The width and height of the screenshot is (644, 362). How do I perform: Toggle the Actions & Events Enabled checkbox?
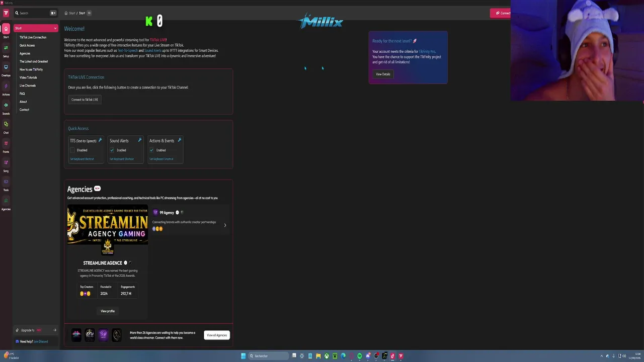(152, 150)
